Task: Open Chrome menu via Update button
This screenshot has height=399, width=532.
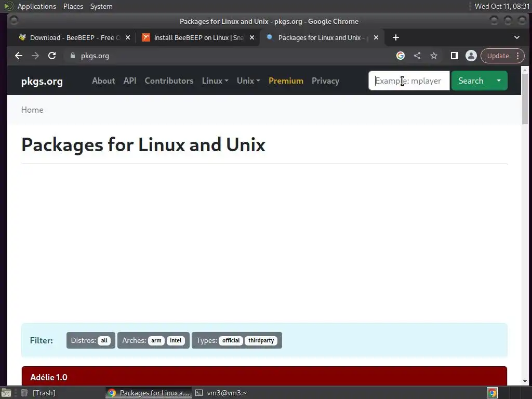Action: pos(502,56)
